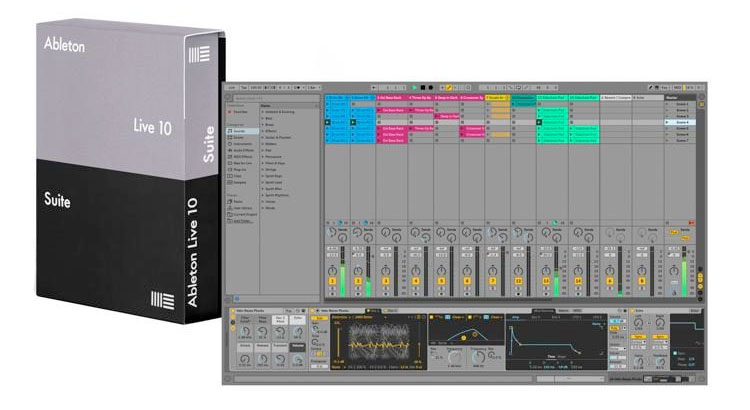Open the Current Project place
This screenshot has height=410, width=750.
click(243, 214)
